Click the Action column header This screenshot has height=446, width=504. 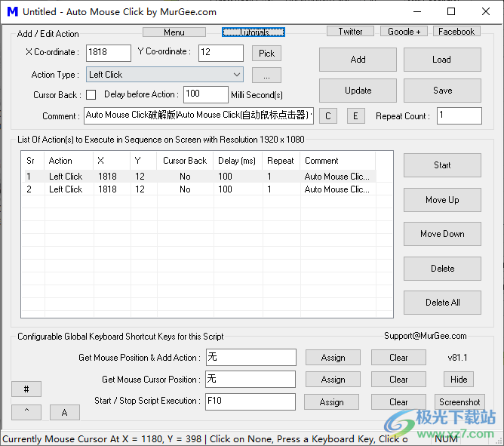tap(69, 161)
